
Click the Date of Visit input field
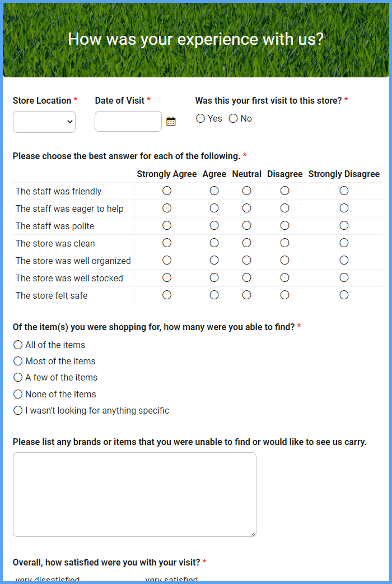(x=128, y=121)
